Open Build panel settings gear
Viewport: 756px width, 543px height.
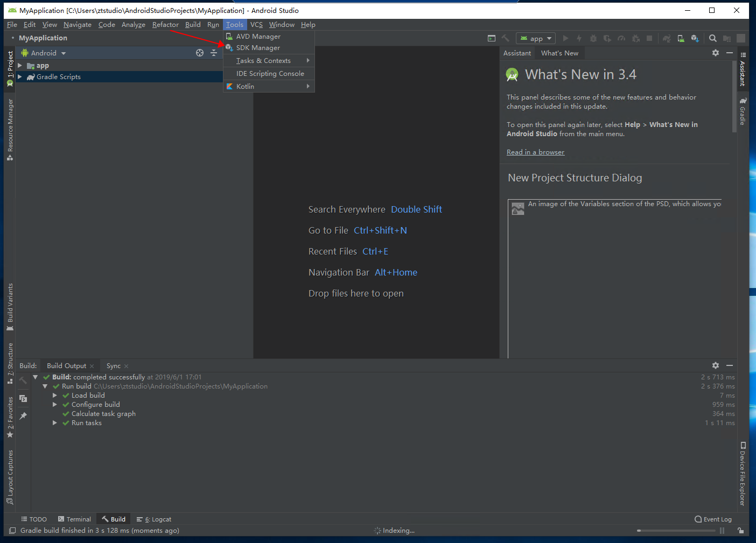(716, 365)
